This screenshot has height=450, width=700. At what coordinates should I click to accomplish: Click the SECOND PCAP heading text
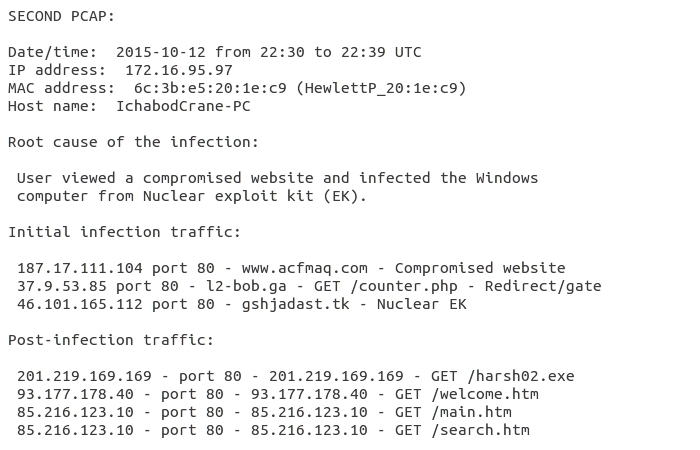[x=61, y=16]
